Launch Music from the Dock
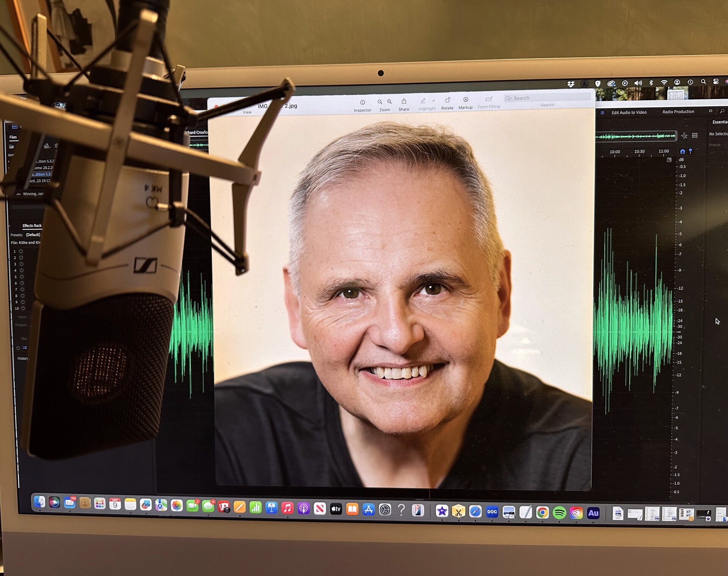This screenshot has height=576, width=728. pyautogui.click(x=288, y=508)
